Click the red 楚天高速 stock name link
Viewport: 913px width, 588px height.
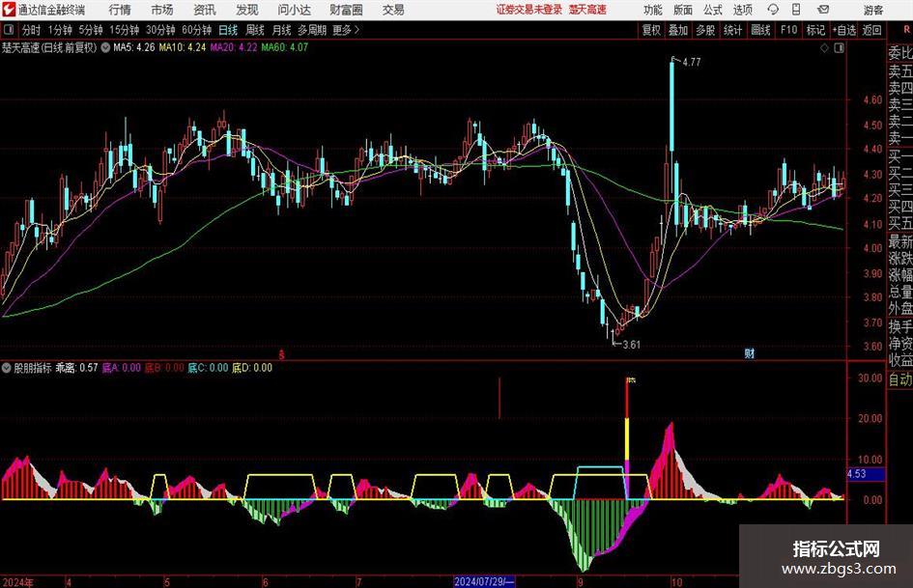pos(587,10)
